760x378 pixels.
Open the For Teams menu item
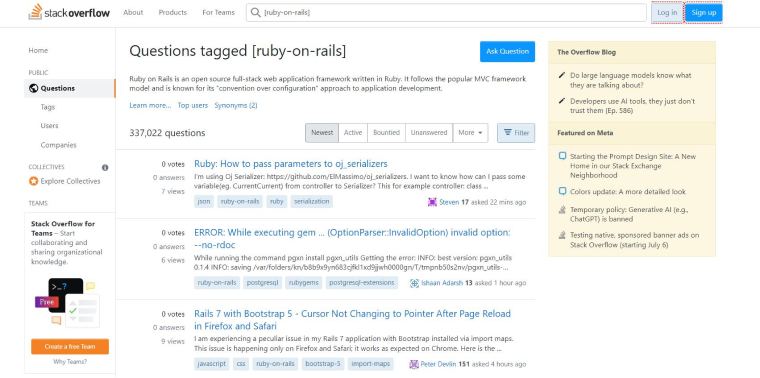(218, 13)
